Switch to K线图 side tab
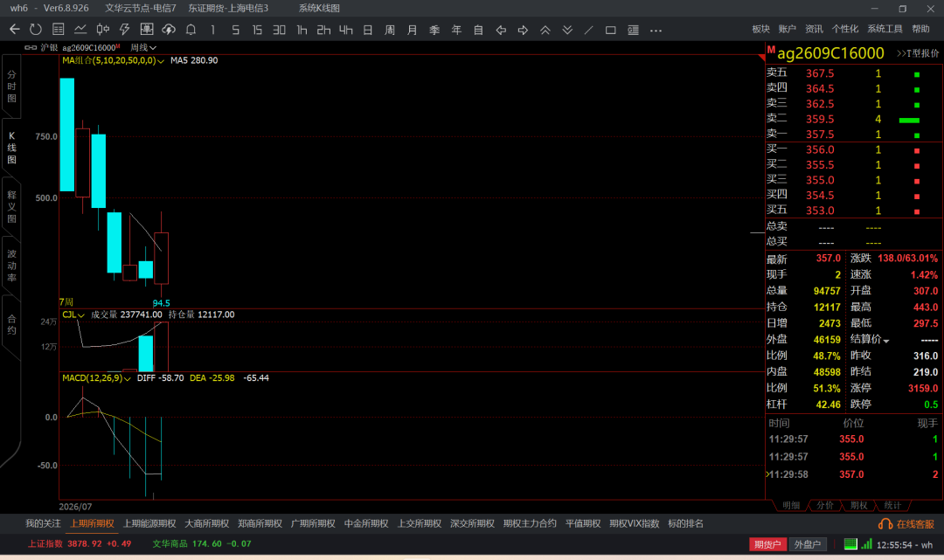 (11, 148)
